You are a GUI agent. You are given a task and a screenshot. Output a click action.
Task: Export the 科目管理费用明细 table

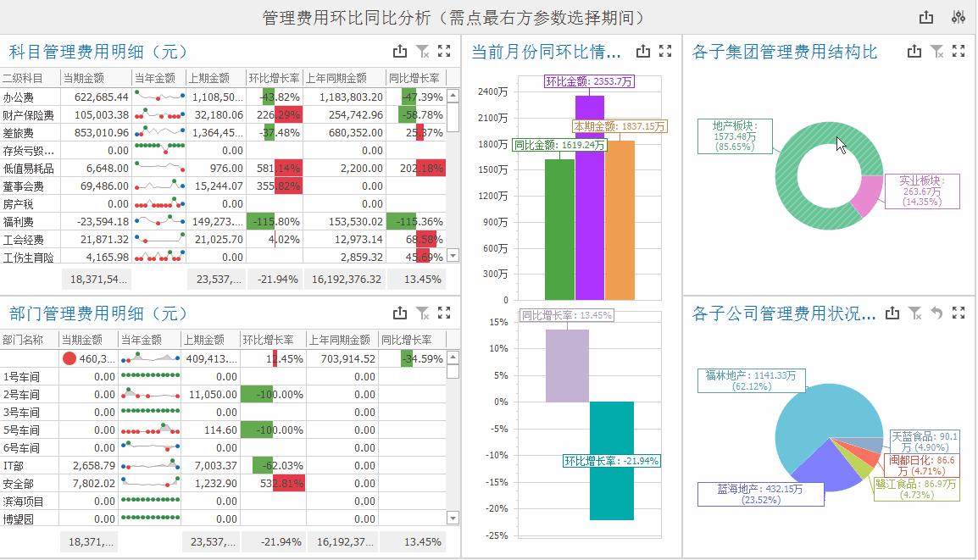click(x=400, y=51)
